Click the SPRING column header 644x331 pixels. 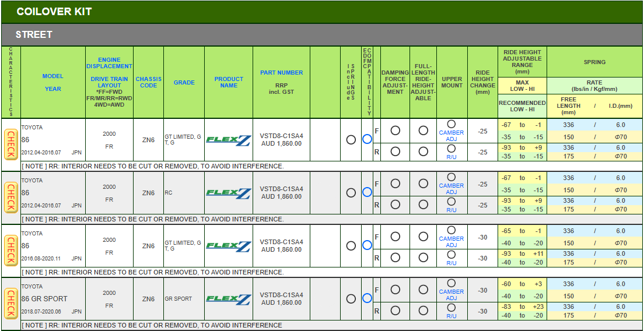tap(594, 62)
